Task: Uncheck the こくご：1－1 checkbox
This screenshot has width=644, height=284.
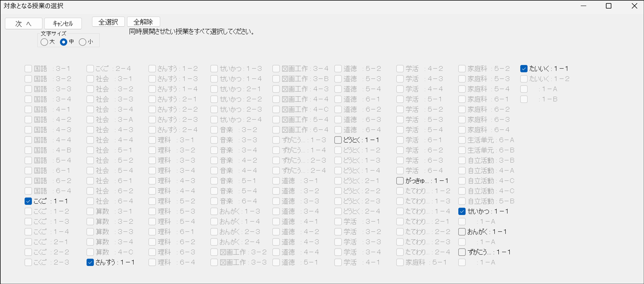Action: tap(28, 201)
